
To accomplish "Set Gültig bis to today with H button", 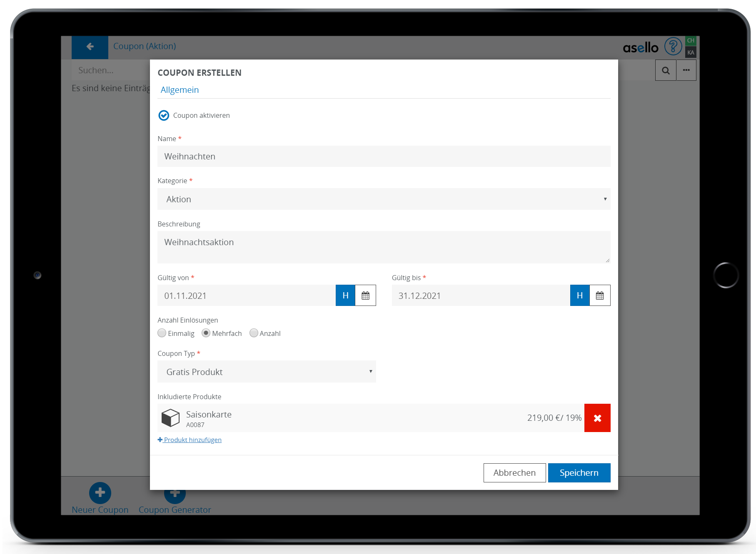I will pyautogui.click(x=579, y=296).
